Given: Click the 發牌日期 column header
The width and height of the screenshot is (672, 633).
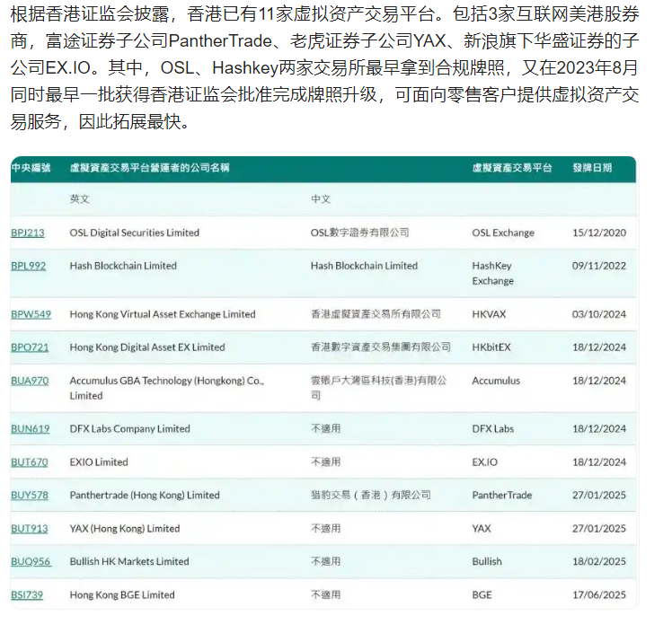Looking at the screenshot, I should [x=591, y=168].
